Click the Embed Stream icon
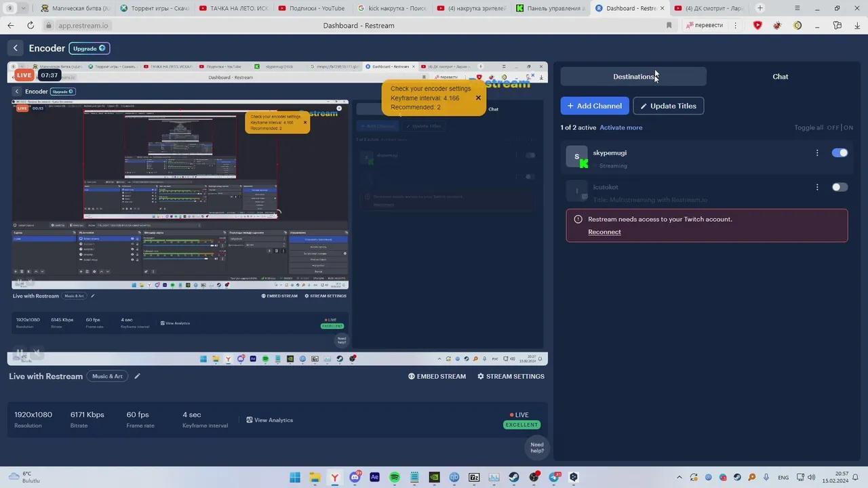 [x=412, y=376]
